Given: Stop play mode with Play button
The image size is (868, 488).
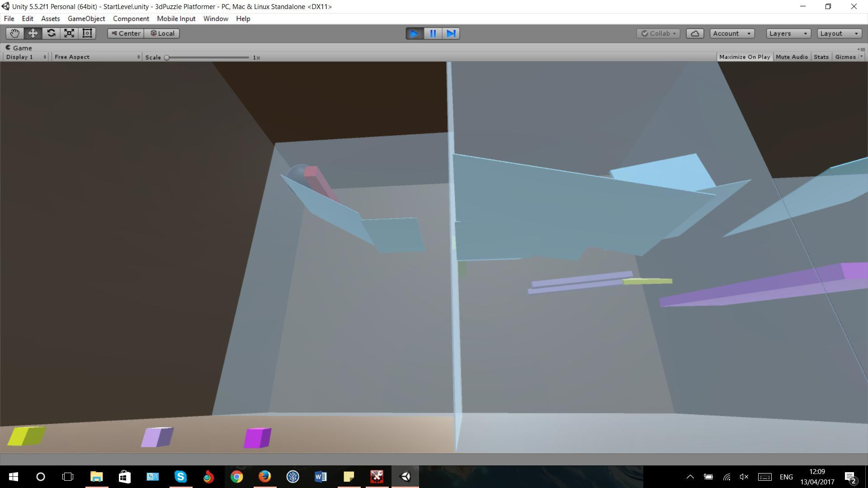Looking at the screenshot, I should point(415,33).
